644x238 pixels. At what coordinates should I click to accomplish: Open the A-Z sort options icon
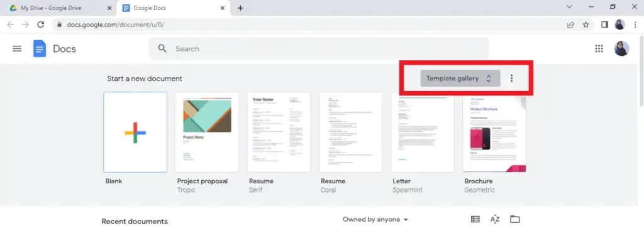[495, 219]
